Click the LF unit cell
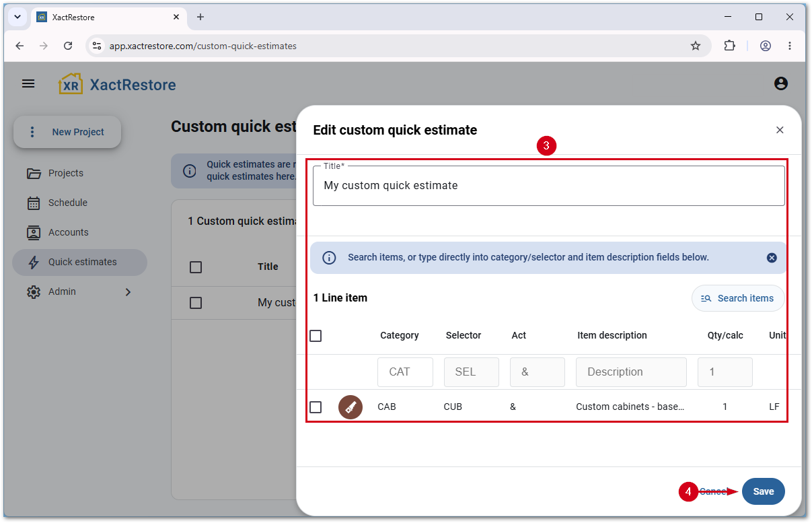Viewport: 812px width, 523px height. click(x=775, y=407)
